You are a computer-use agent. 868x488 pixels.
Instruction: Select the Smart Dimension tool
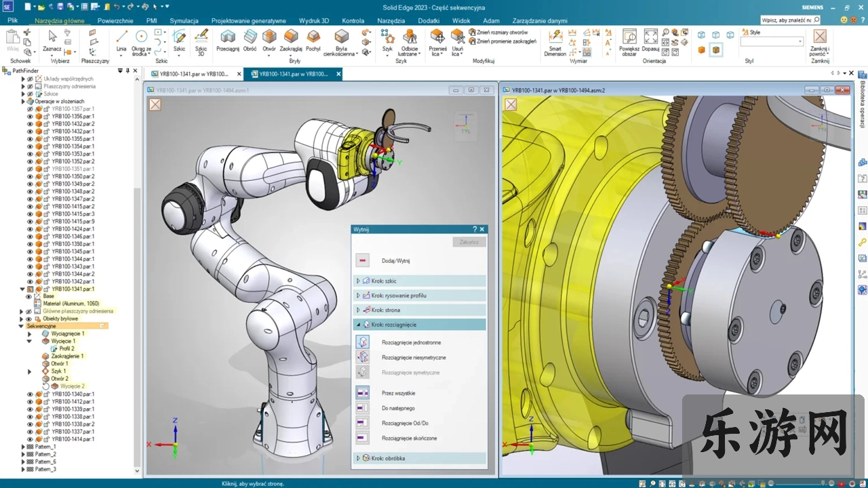555,41
